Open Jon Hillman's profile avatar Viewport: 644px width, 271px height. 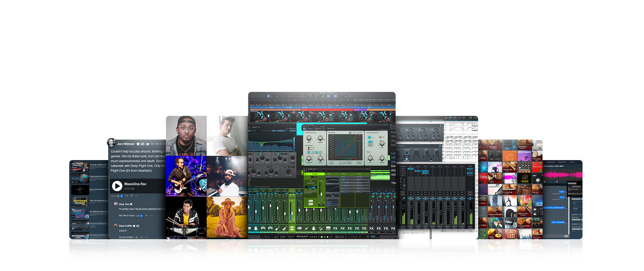click(x=111, y=143)
